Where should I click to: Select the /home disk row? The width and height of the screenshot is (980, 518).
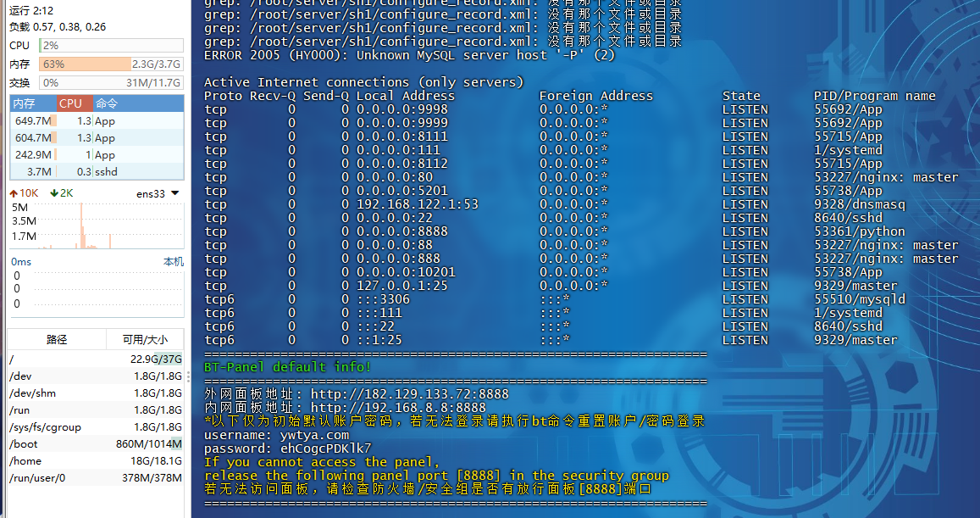(96, 460)
